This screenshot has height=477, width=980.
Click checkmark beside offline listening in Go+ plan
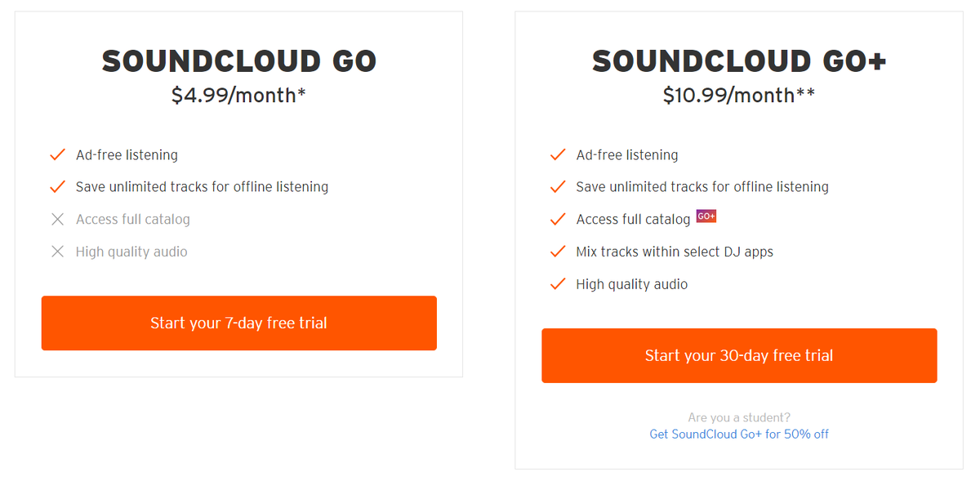558,187
